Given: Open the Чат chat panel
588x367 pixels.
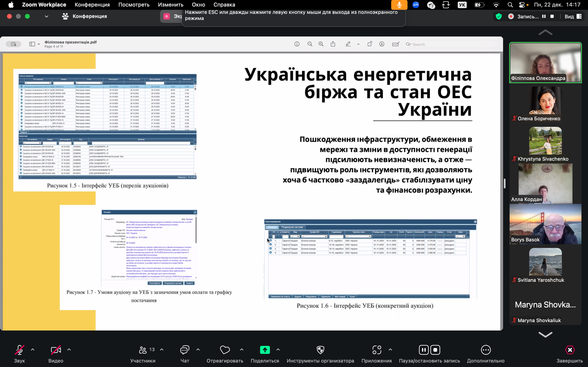Looking at the screenshot, I should coord(185,350).
